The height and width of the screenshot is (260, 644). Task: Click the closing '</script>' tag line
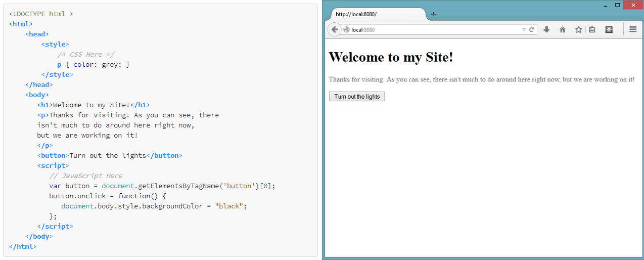coord(55,227)
